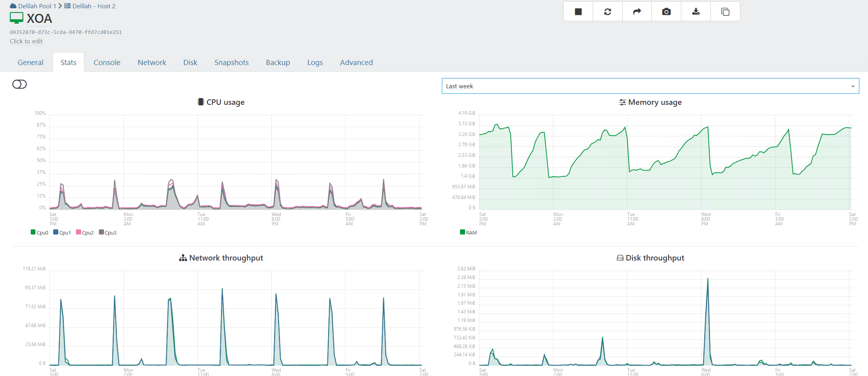868x376 pixels.
Task: Open the Last week time range dropdown
Action: (x=646, y=86)
